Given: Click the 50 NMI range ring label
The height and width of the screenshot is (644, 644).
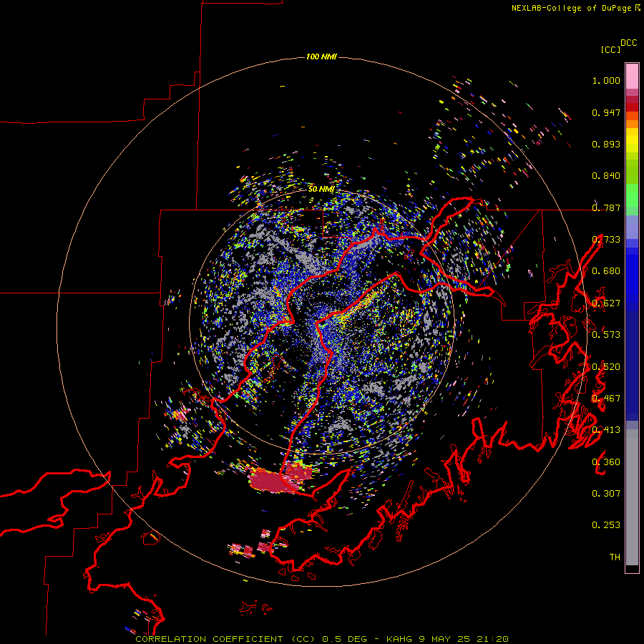Looking at the screenshot, I should click(321, 189).
